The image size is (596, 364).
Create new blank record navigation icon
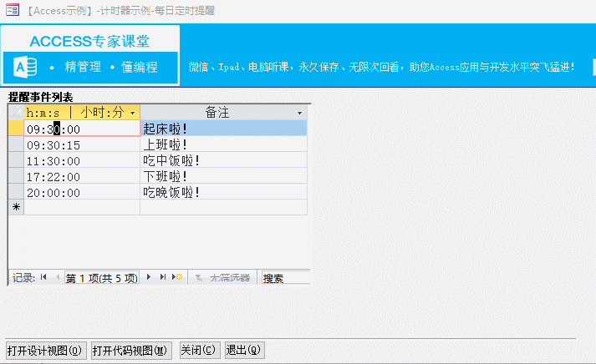click(x=177, y=277)
